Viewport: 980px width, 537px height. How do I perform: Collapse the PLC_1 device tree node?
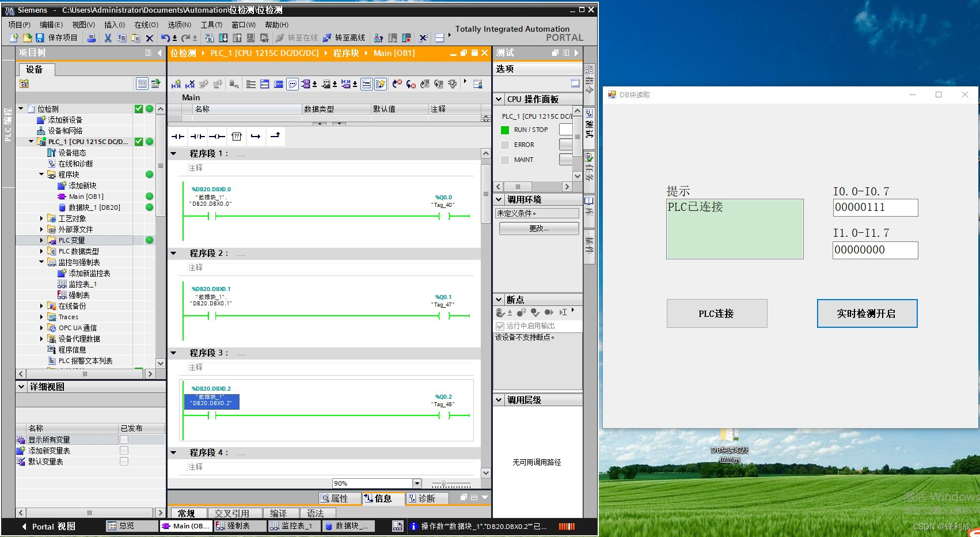pos(32,141)
